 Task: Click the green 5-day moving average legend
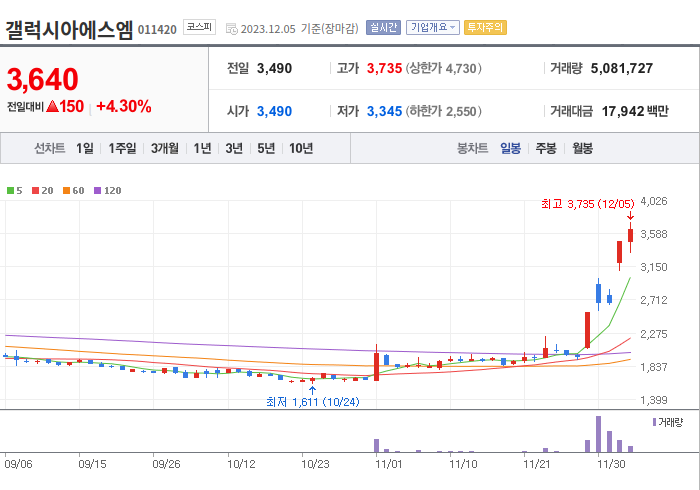click(x=14, y=191)
